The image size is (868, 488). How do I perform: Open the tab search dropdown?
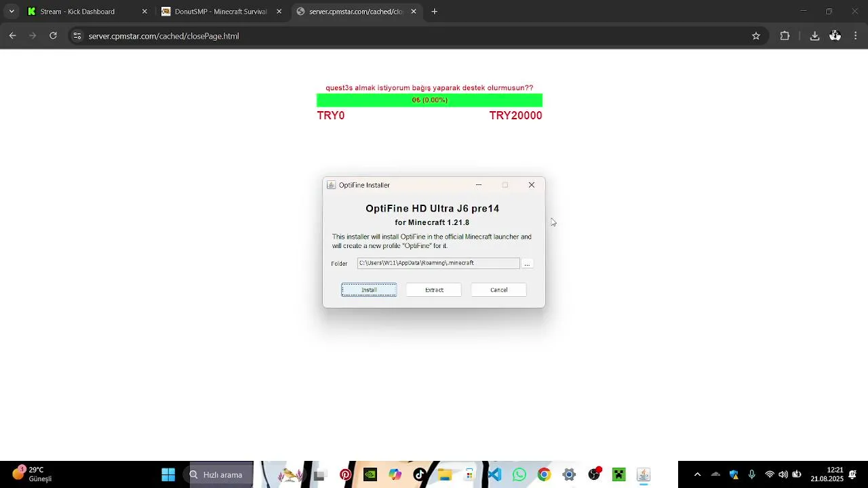[12, 12]
